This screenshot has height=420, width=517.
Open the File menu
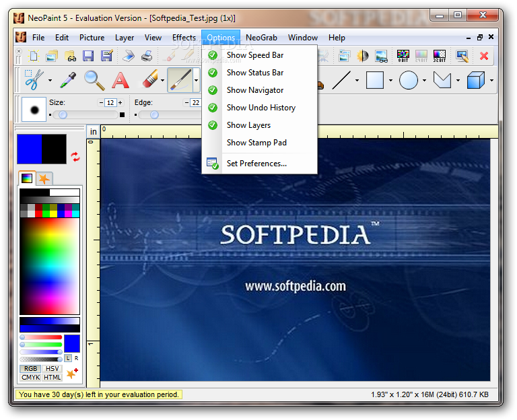coord(38,38)
